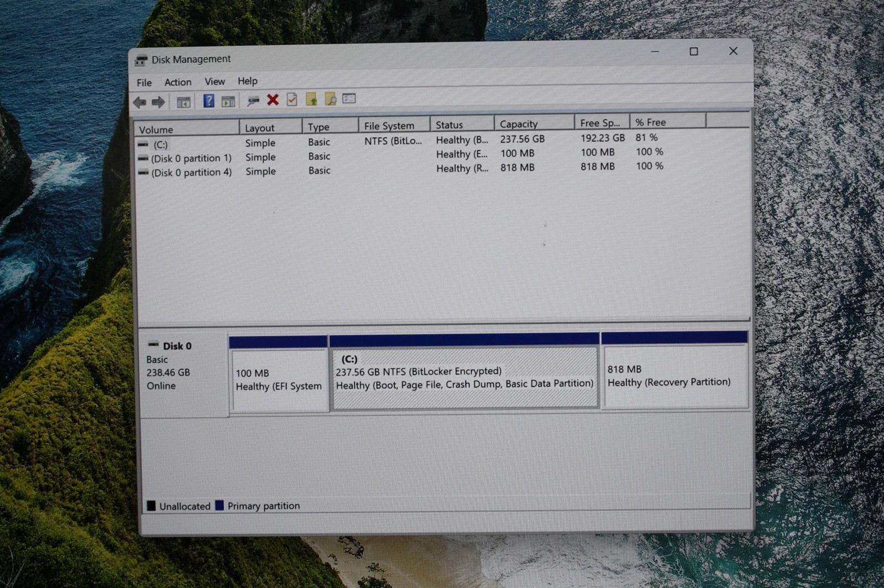Click the Properties checkmark page icon

[292, 99]
